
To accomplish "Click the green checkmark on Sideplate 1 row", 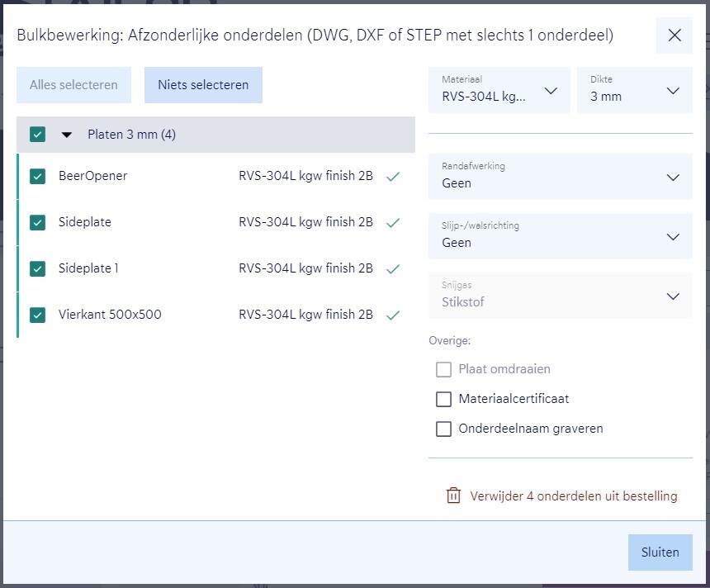I will (x=393, y=268).
